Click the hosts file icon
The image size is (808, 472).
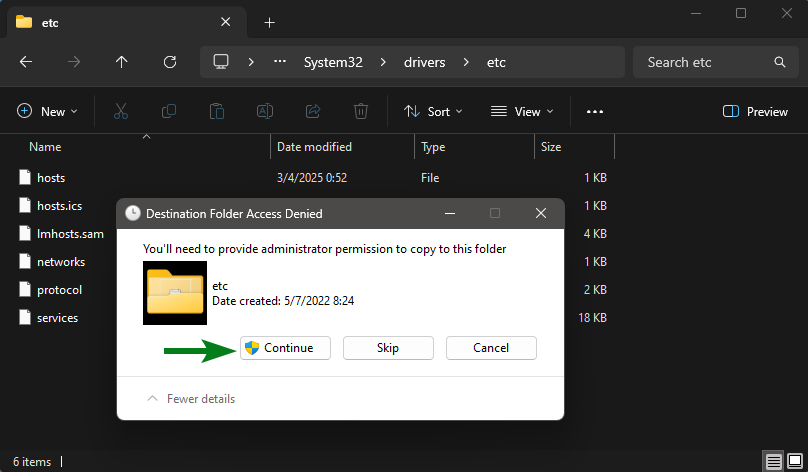(25, 177)
